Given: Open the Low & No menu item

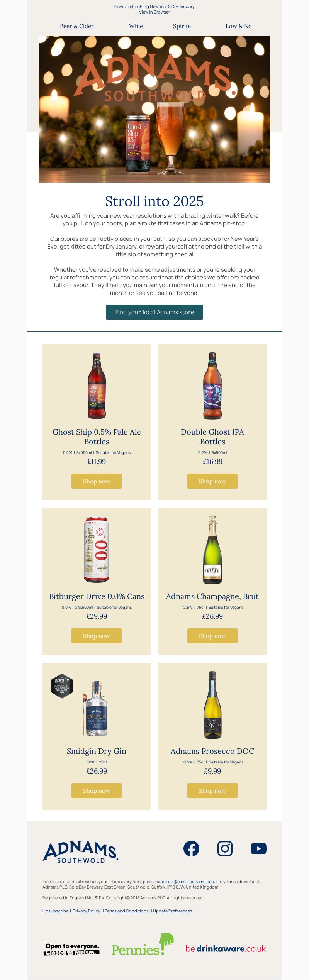Looking at the screenshot, I should (238, 26).
